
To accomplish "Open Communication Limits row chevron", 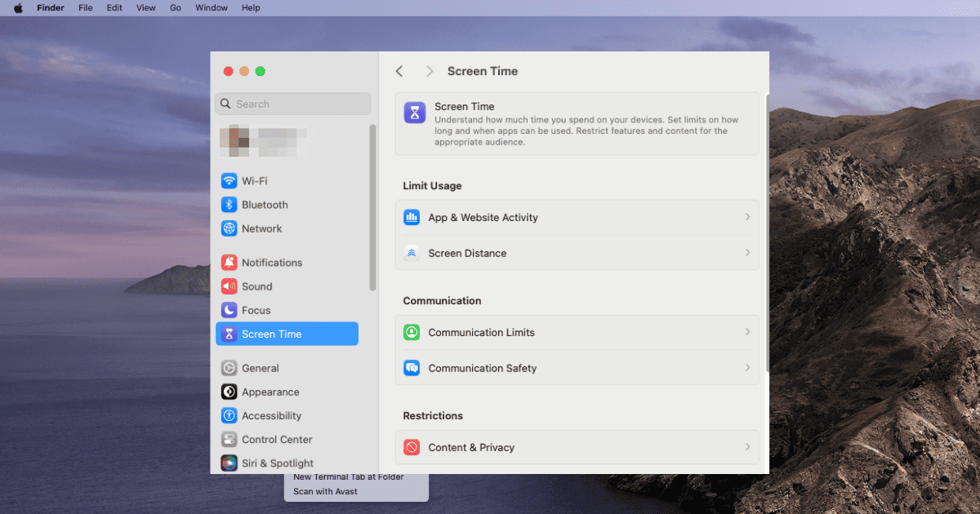I will point(746,332).
